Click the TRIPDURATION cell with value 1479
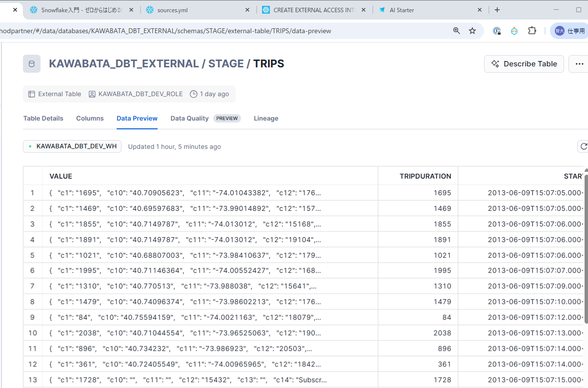Image resolution: width=588 pixels, height=388 pixels. tap(418, 302)
